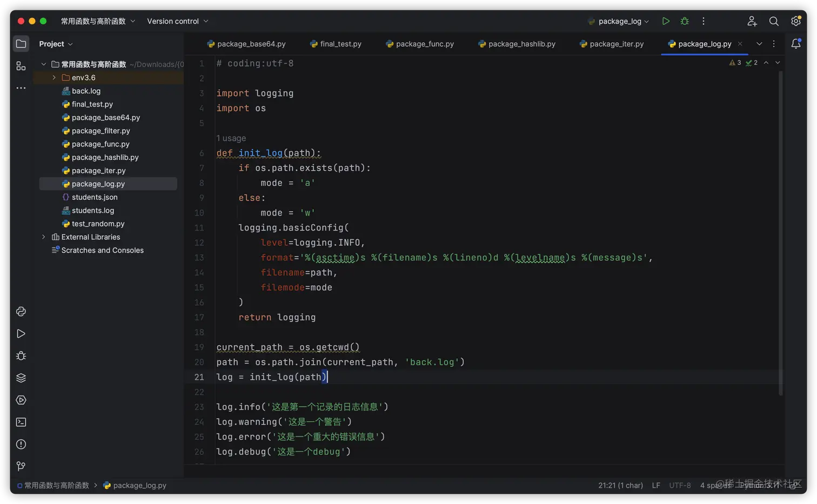817x504 pixels.
Task: Expand External Libraries node
Action: 44,237
